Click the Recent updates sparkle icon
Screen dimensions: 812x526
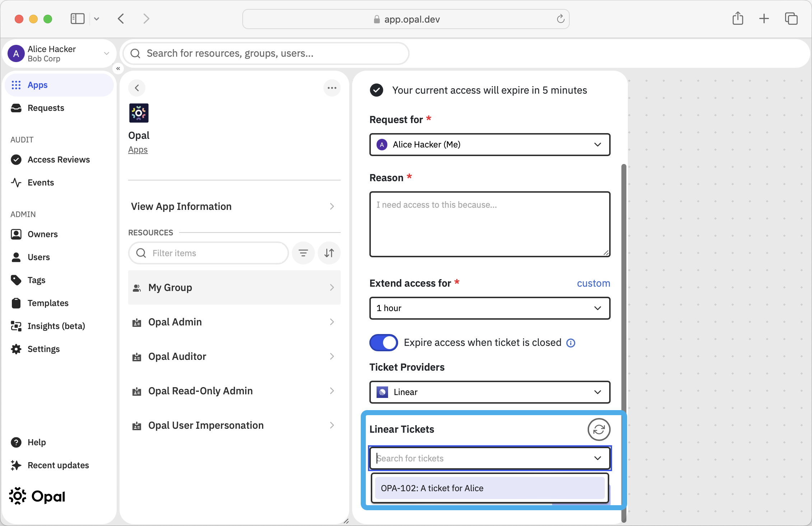coord(16,465)
